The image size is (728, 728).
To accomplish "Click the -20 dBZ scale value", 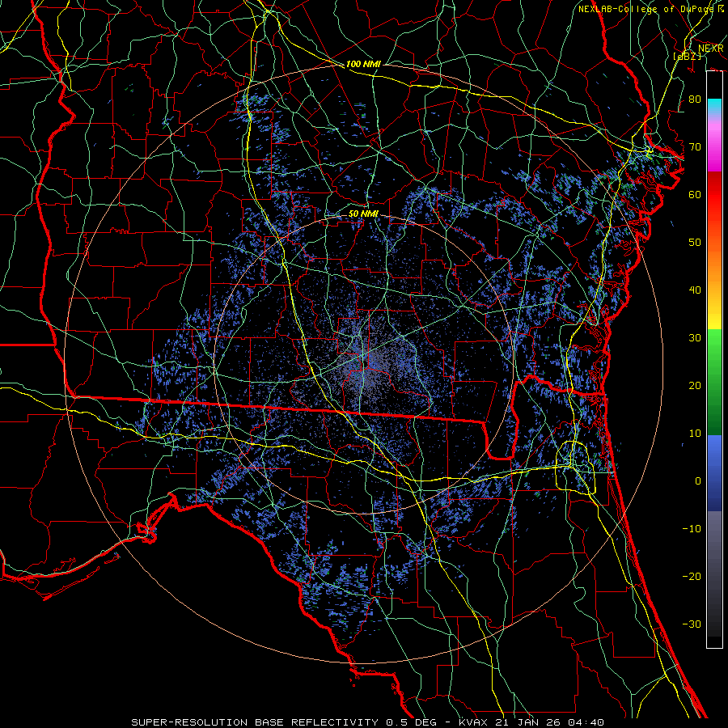I will click(x=692, y=577).
